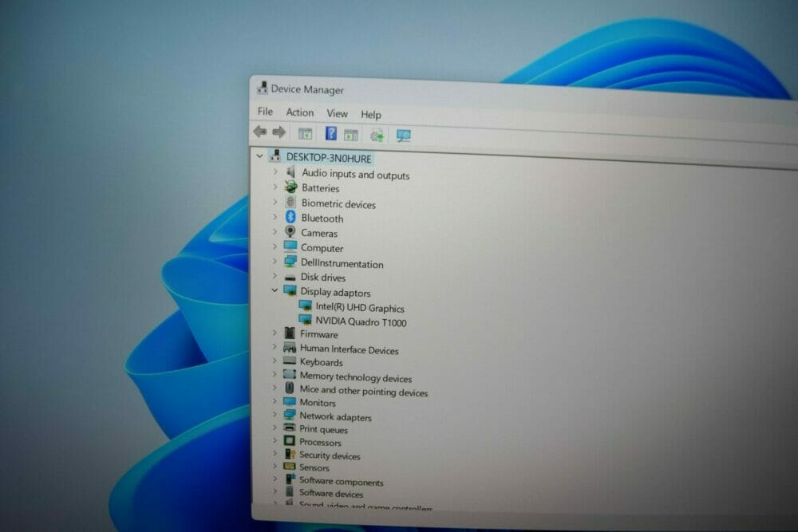Image resolution: width=798 pixels, height=532 pixels.
Task: Click the DellInstrumentation icon
Action: (290, 262)
